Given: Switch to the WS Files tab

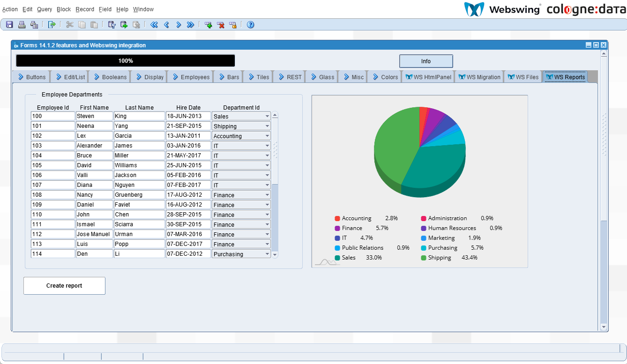Looking at the screenshot, I should (523, 77).
